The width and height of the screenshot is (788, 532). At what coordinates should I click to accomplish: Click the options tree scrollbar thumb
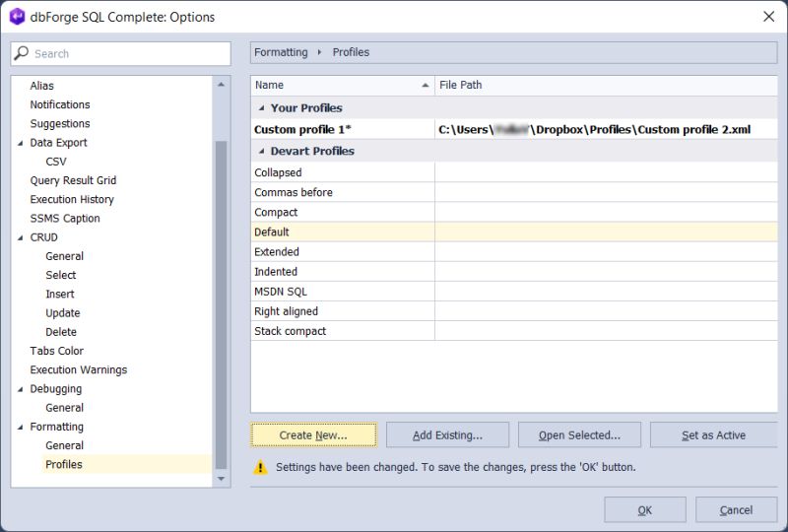coord(221,304)
